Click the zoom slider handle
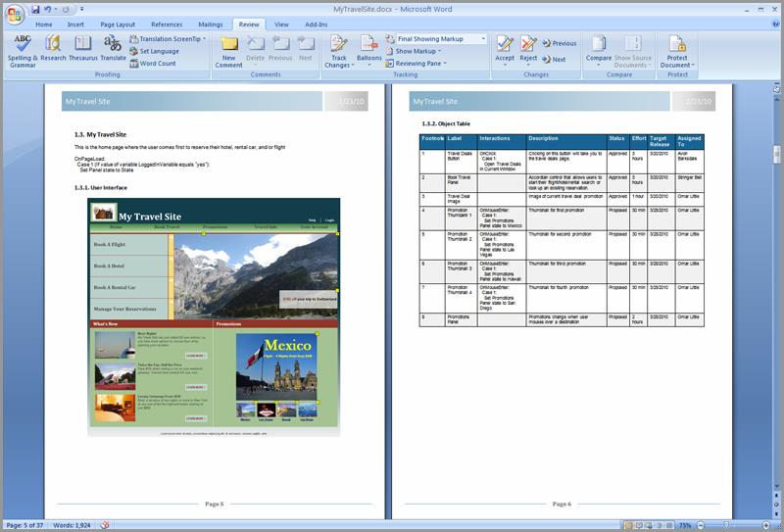This screenshot has width=784, height=532. [x=726, y=525]
